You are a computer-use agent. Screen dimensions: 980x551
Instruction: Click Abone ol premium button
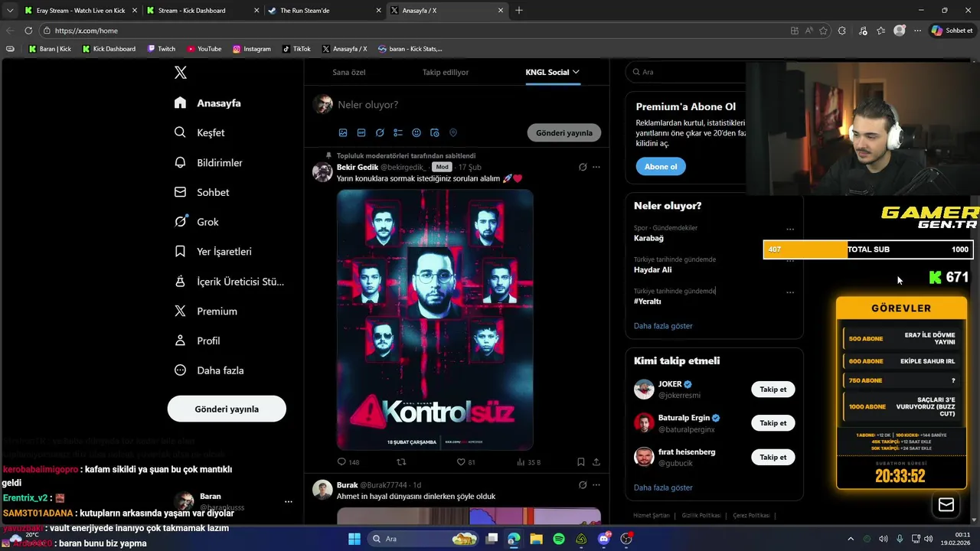(x=661, y=166)
